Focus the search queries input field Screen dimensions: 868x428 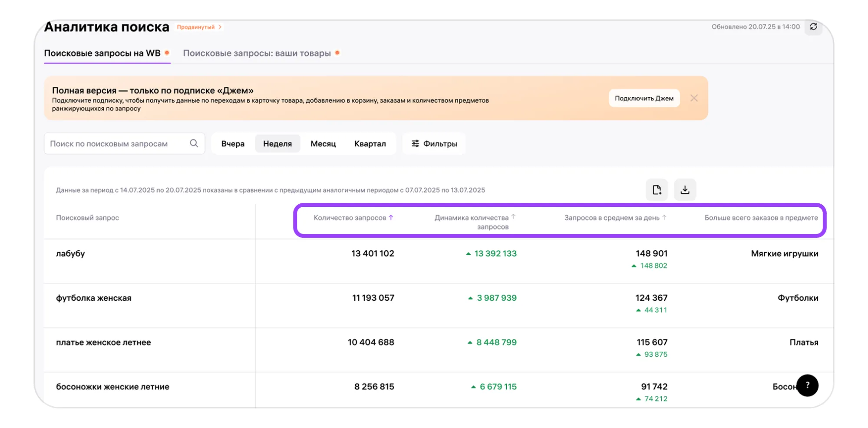tap(117, 144)
